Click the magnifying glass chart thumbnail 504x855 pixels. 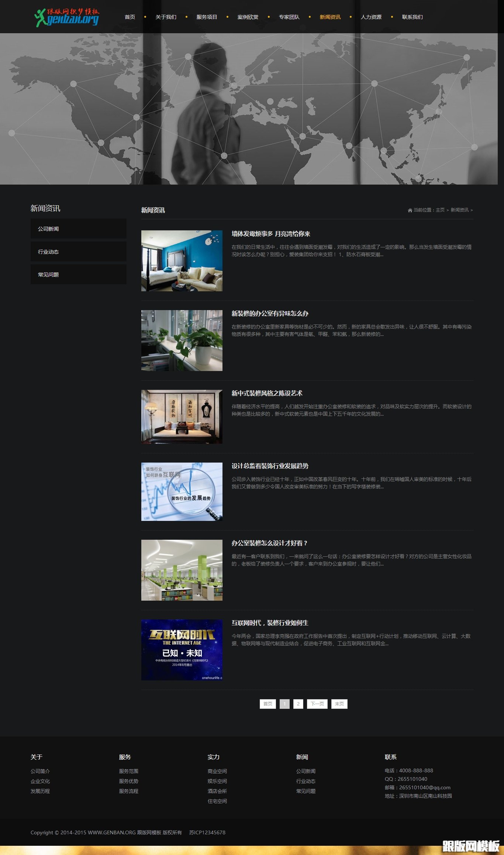182,492
